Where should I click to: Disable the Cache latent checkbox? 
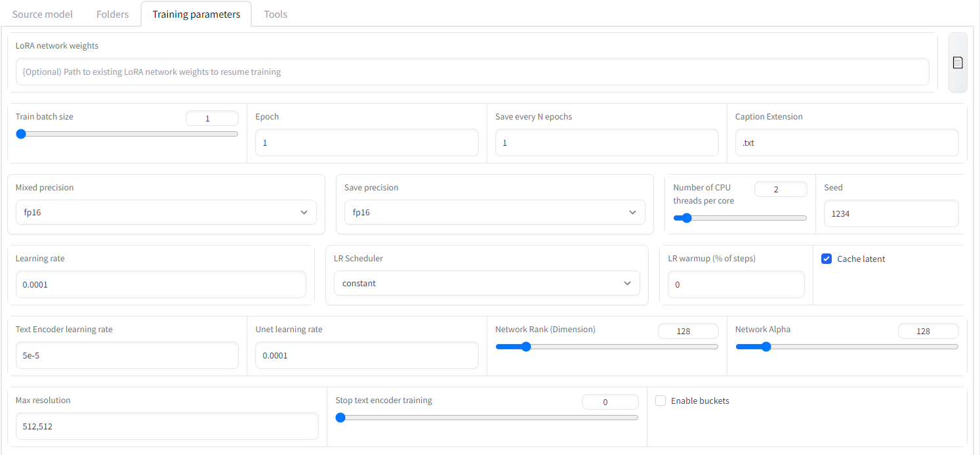pos(826,258)
